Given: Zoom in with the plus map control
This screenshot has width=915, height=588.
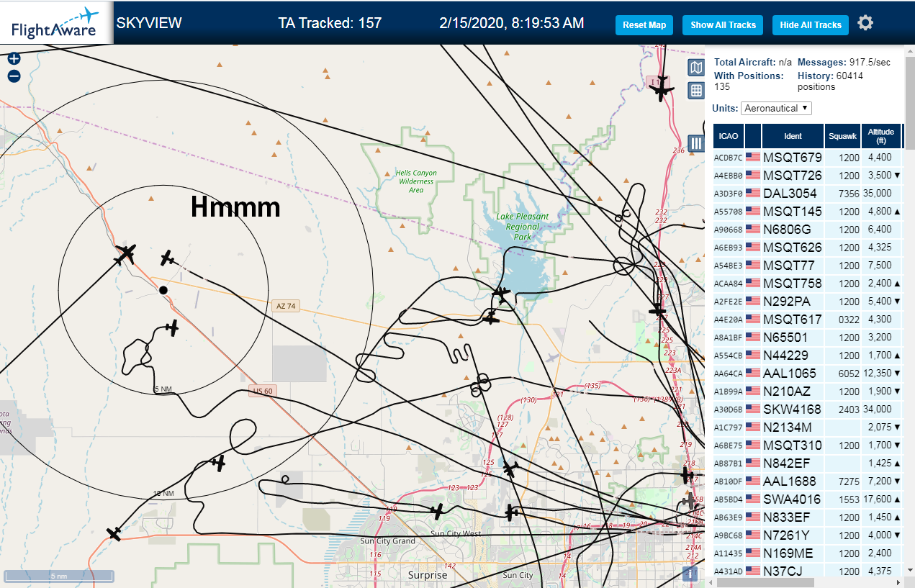Looking at the screenshot, I should pyautogui.click(x=14, y=59).
